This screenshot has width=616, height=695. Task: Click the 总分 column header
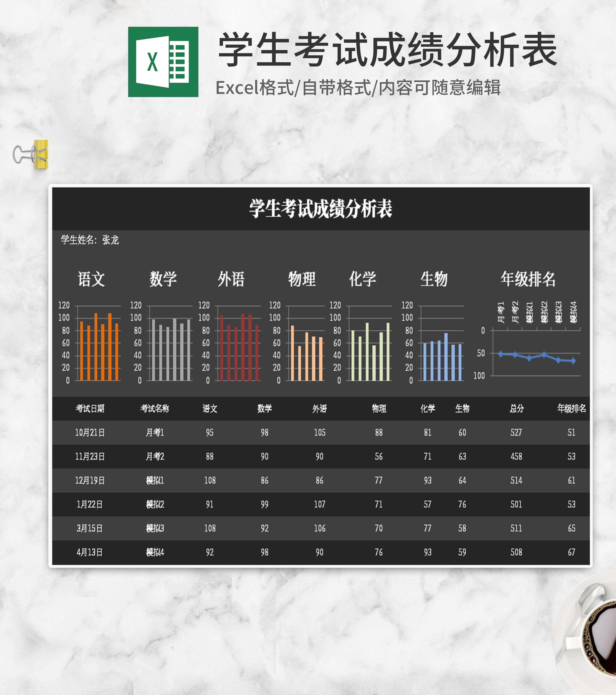pyautogui.click(x=516, y=408)
